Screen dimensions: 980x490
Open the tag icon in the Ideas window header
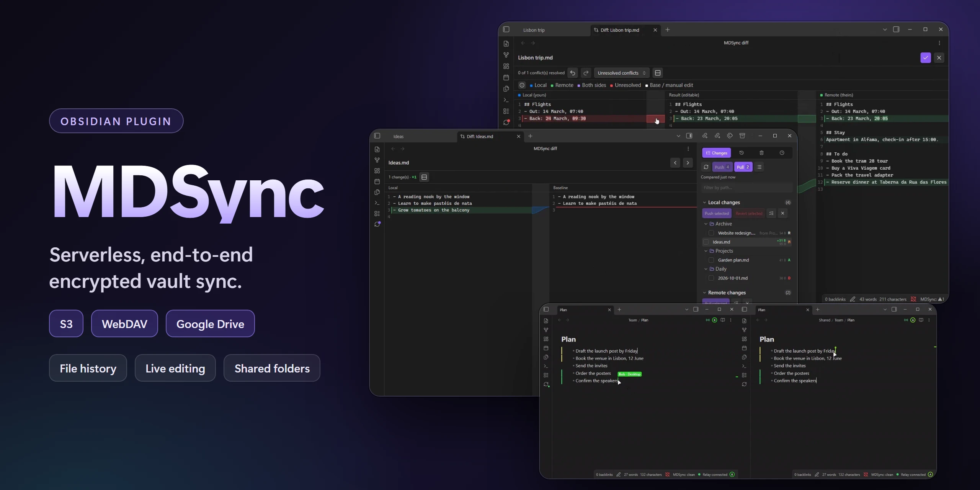click(x=730, y=136)
